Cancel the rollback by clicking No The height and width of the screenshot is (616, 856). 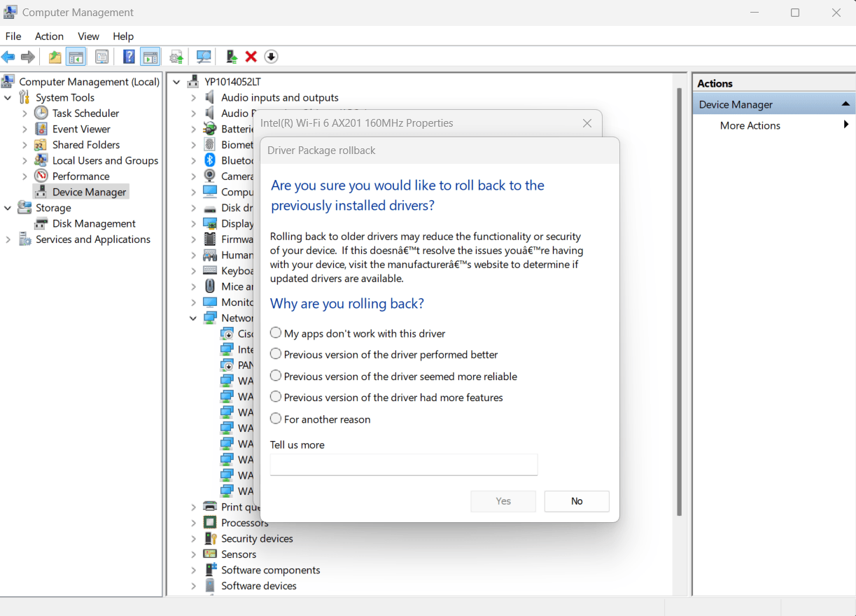tap(576, 501)
